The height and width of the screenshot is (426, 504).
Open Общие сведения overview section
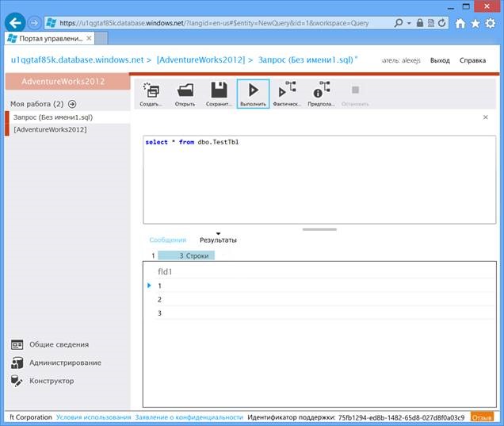click(50, 344)
